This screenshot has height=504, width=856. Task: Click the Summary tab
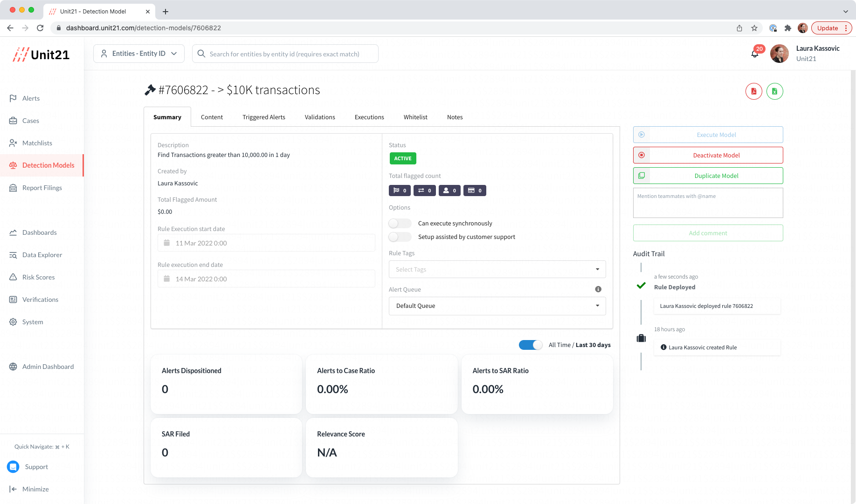tap(167, 117)
